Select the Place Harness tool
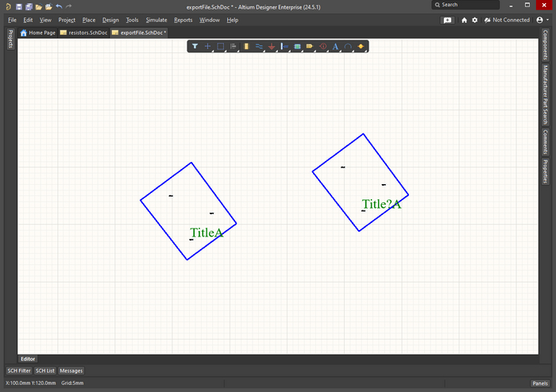Viewport: 556px width, 392px height. click(x=284, y=46)
